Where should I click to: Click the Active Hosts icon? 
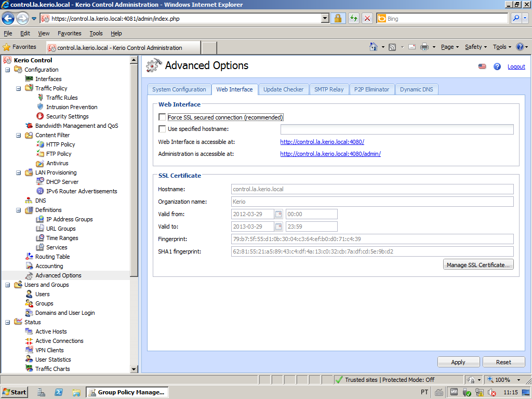(x=29, y=331)
